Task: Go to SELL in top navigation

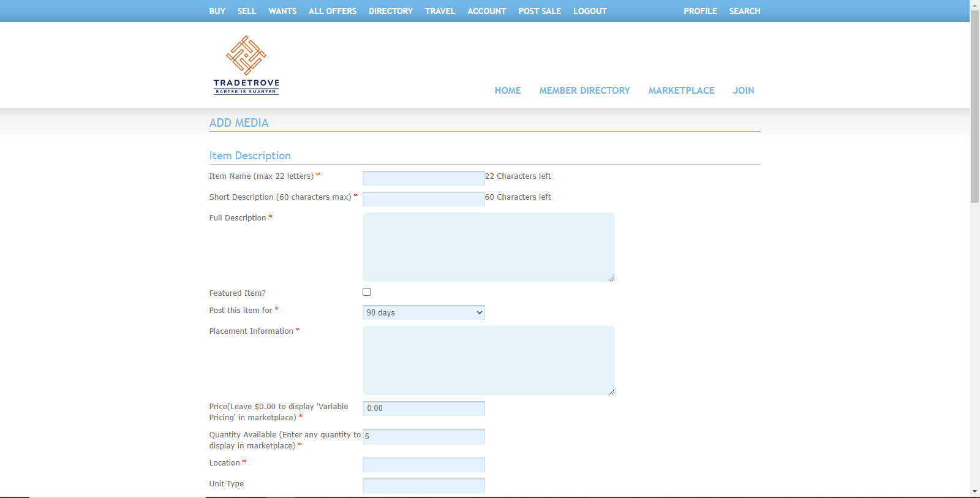Action: click(x=247, y=11)
